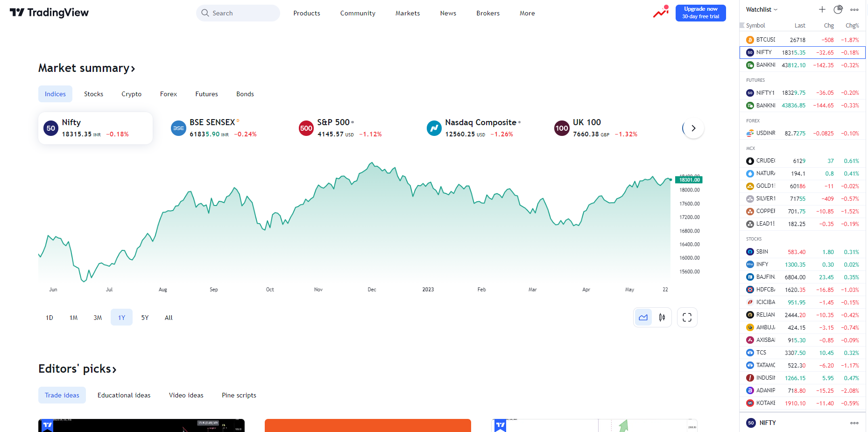This screenshot has width=868, height=432.
Task: Set chart range to 5Y
Action: tap(145, 318)
